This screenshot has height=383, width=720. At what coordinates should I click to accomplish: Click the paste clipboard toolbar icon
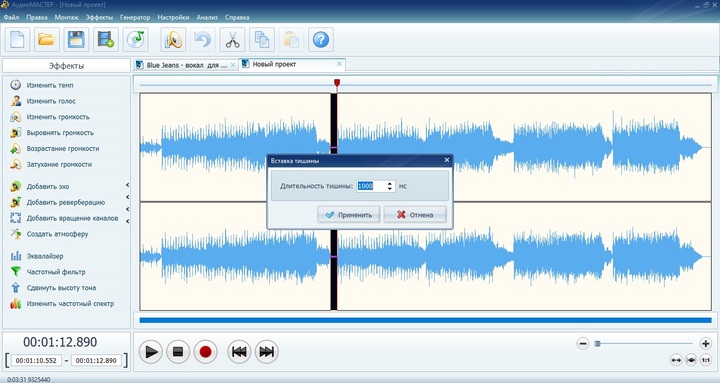click(x=291, y=39)
